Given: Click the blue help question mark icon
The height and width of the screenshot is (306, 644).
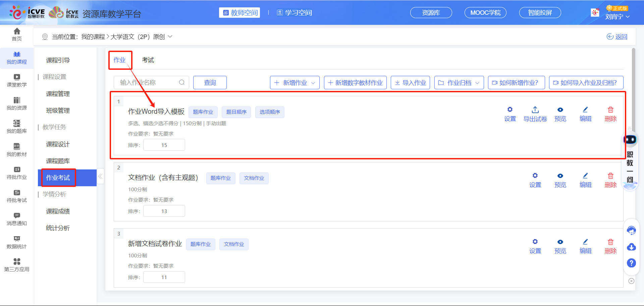Looking at the screenshot, I should pos(631,263).
